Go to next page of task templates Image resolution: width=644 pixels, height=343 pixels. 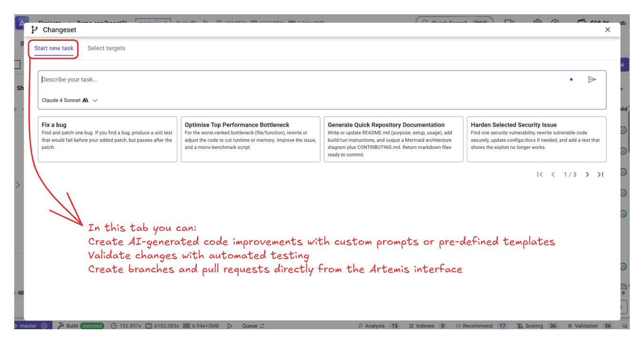587,175
